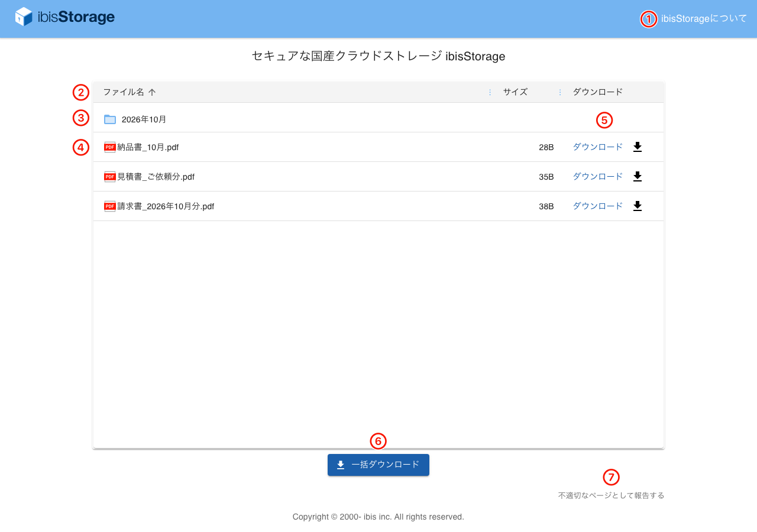
Task: Click ダウンロード link for 納品書_10月.pdf
Action: pyautogui.click(x=598, y=147)
